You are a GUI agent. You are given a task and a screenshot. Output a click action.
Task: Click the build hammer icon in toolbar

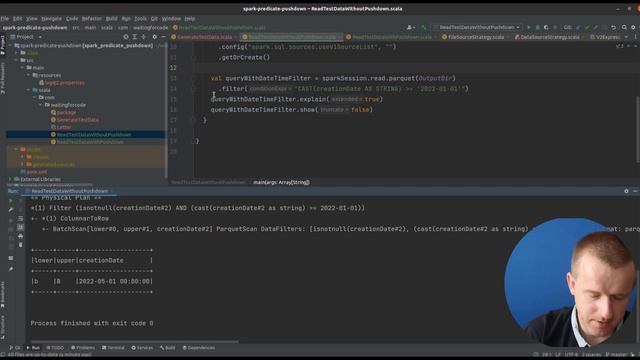coord(424,27)
